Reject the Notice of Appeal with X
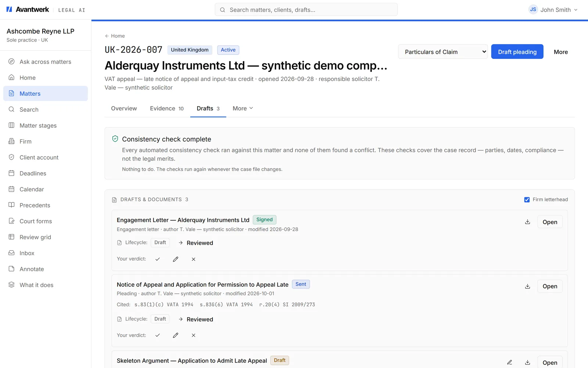Viewport: 588px width, 368px height. (194, 335)
